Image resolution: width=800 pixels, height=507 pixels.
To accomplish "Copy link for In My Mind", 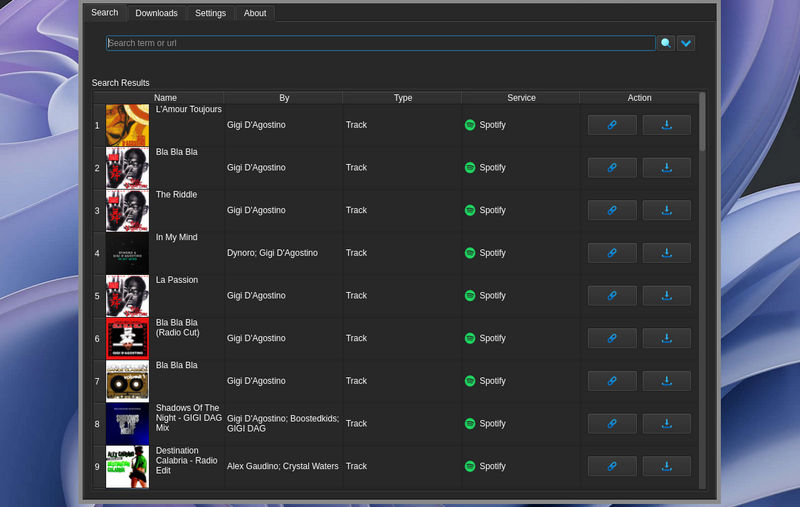I will click(612, 253).
